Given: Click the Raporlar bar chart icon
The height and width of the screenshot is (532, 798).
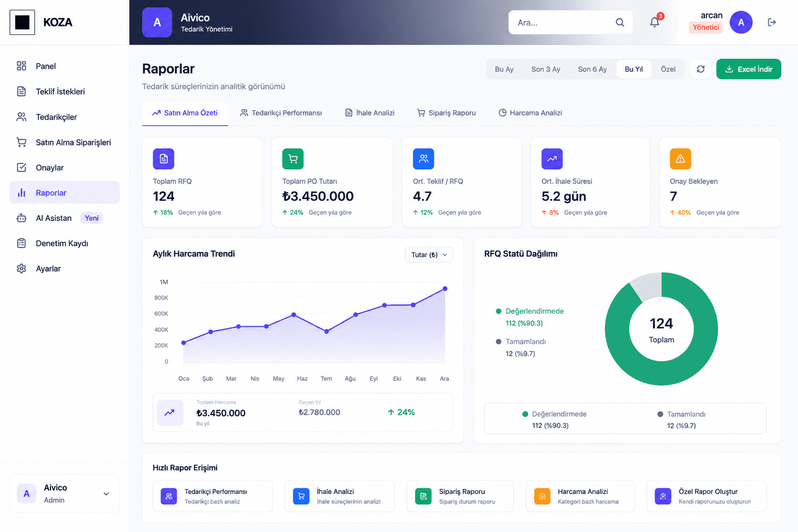Looking at the screenshot, I should point(21,193).
